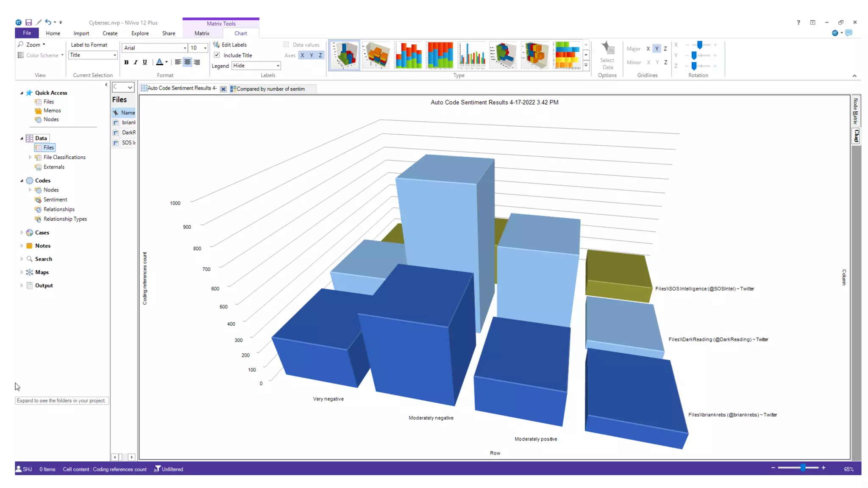
Task: Select the 3D stacked column chart type
Action: pyautogui.click(x=376, y=55)
